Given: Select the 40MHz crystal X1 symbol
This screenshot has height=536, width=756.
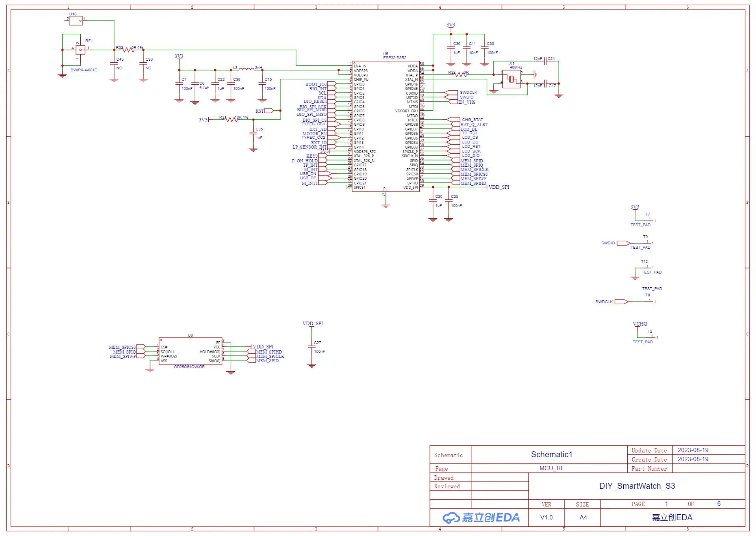Looking at the screenshot, I should pyautogui.click(x=511, y=79).
